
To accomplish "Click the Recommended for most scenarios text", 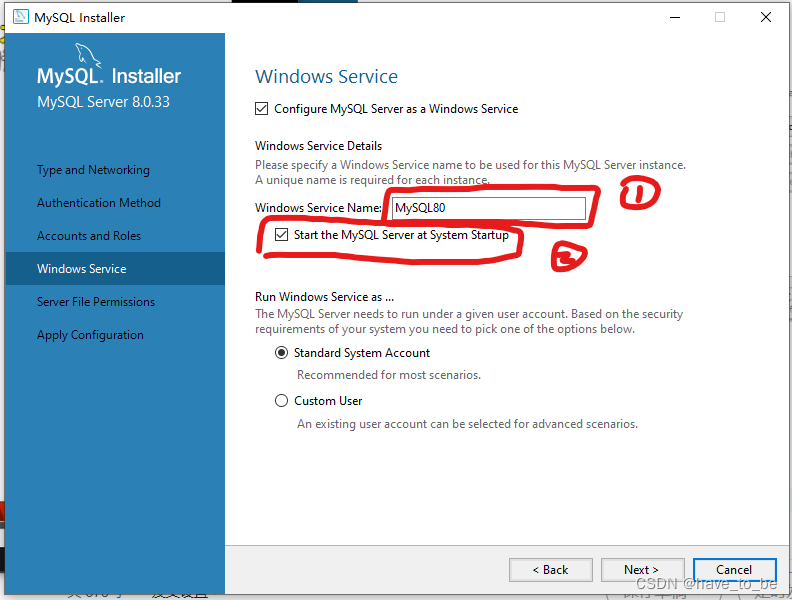I will pos(389,375).
